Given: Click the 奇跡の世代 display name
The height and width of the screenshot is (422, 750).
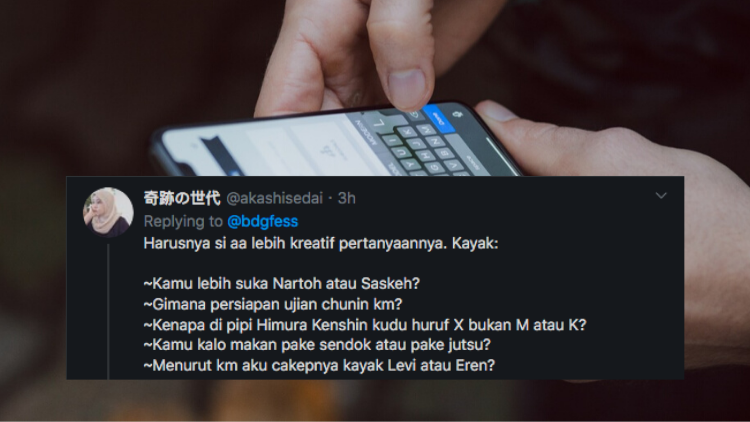Looking at the screenshot, I should (182, 198).
